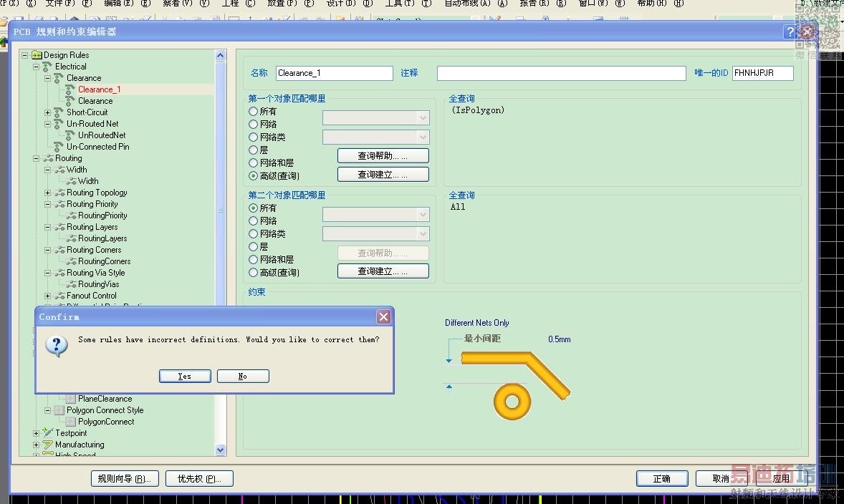Select second object '高级(查询)' radio button
Image resolution: width=844 pixels, height=504 pixels.
[x=253, y=273]
